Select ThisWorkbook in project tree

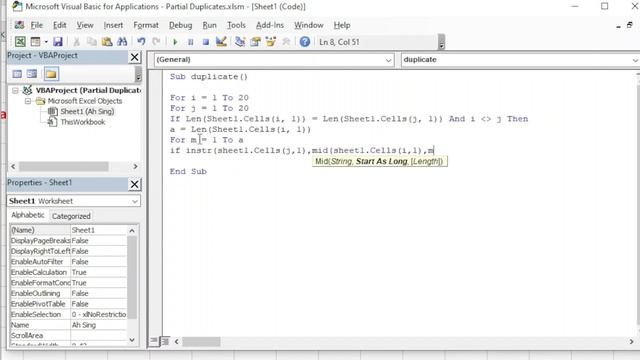pos(82,122)
